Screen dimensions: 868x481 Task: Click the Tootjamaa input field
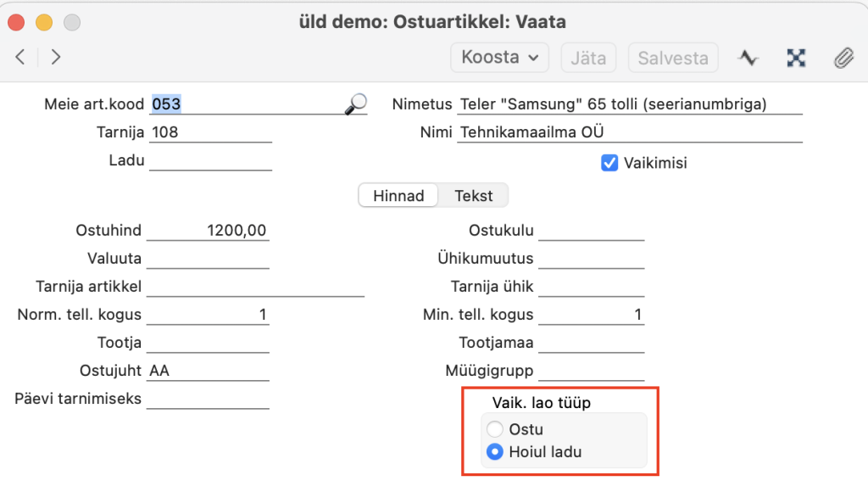pyautogui.click(x=591, y=343)
